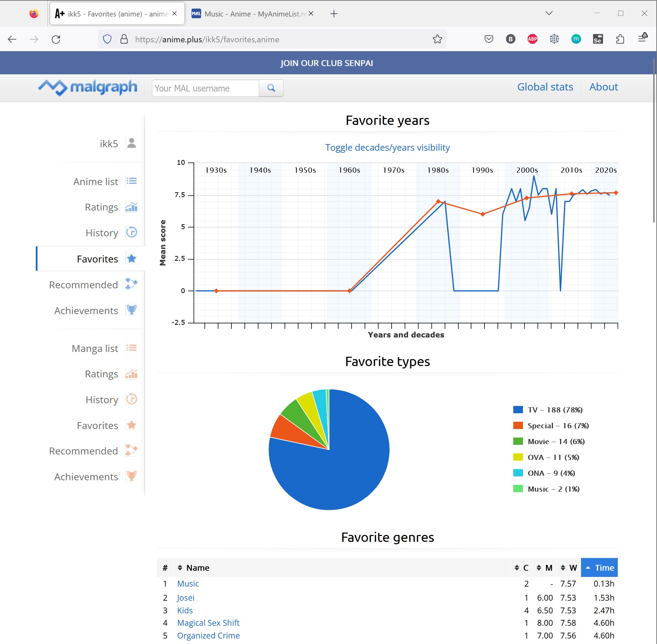
Task: Open the anime Recommended icon
Action: (x=131, y=284)
